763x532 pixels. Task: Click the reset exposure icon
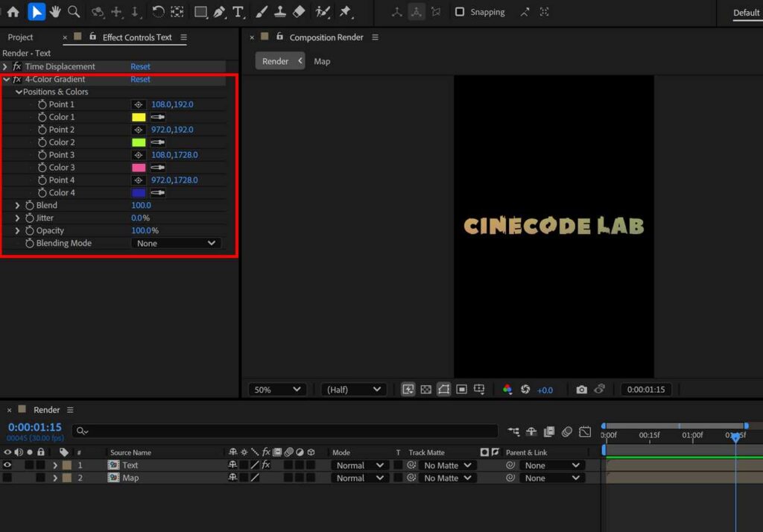click(x=525, y=390)
